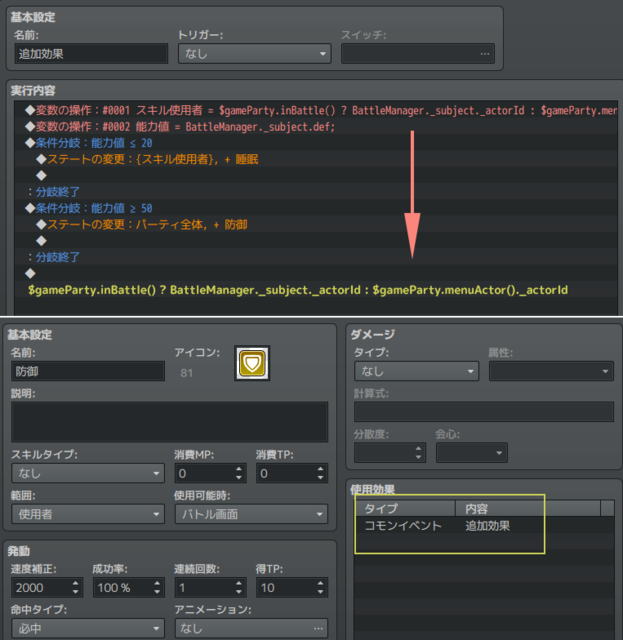623x640 pixels.
Task: Select the コモンイベント 追加効果 effect row
Action: (484, 525)
